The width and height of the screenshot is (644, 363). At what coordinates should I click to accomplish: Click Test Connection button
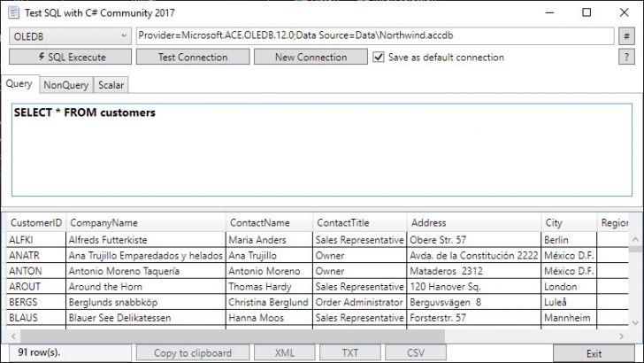(x=193, y=57)
